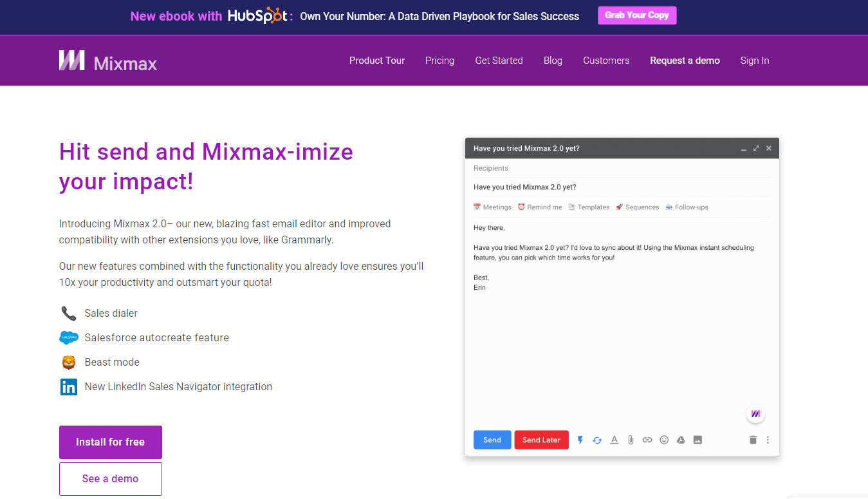Open the three-dot more options menu
Screen dimensions: 868x499
tap(768, 440)
